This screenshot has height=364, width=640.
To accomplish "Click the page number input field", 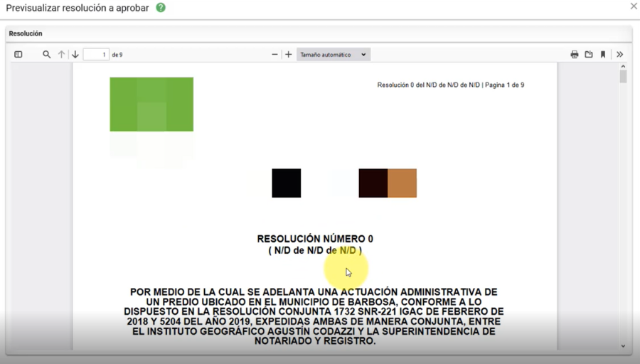I will point(96,55).
